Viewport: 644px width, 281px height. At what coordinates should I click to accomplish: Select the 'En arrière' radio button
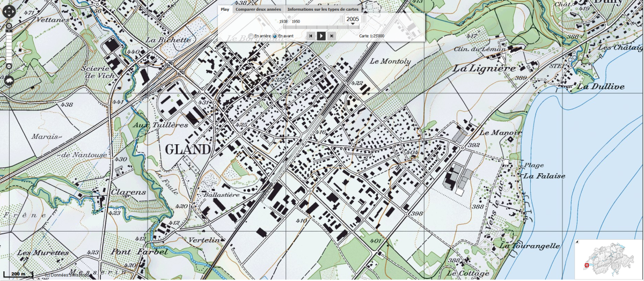click(x=251, y=36)
